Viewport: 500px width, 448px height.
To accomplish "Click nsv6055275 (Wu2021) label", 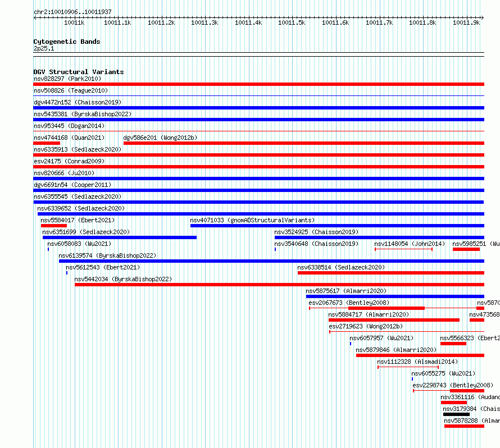I will (x=443, y=373).
